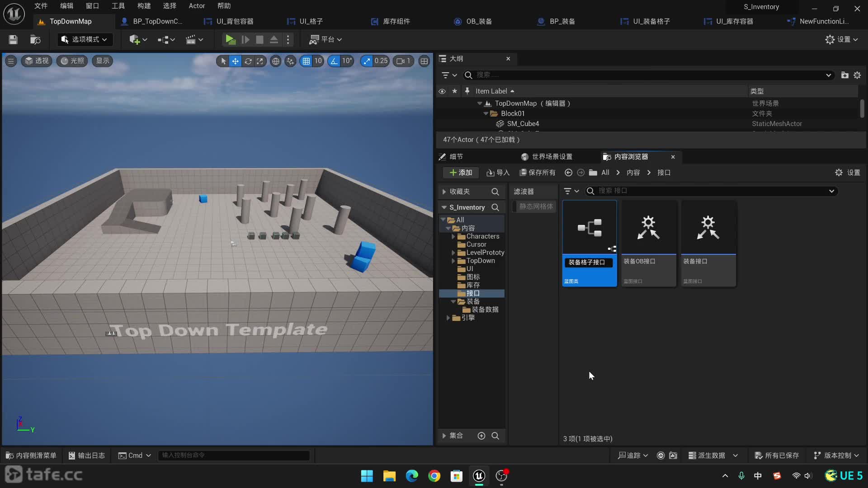The width and height of the screenshot is (868, 488).
Task: Click the 添加 button in content browser
Action: click(461, 172)
